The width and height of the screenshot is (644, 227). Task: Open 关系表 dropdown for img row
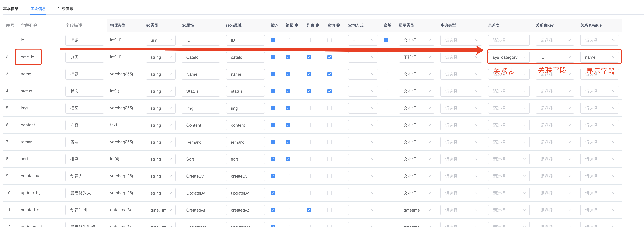509,108
